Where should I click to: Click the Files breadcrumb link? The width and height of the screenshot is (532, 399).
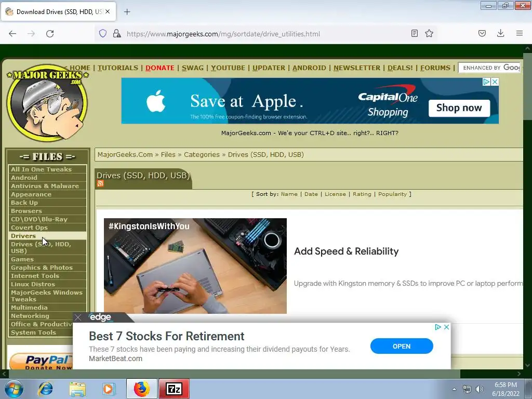coord(168,154)
